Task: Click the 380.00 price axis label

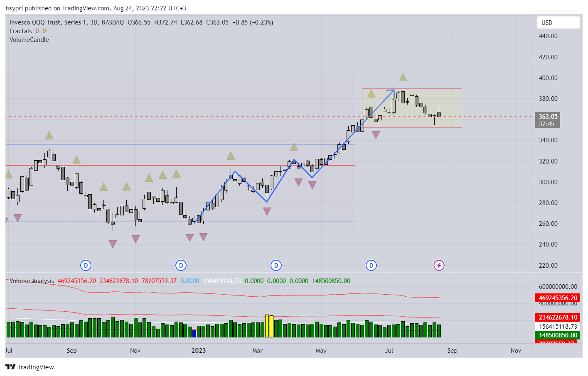Action: click(x=548, y=98)
